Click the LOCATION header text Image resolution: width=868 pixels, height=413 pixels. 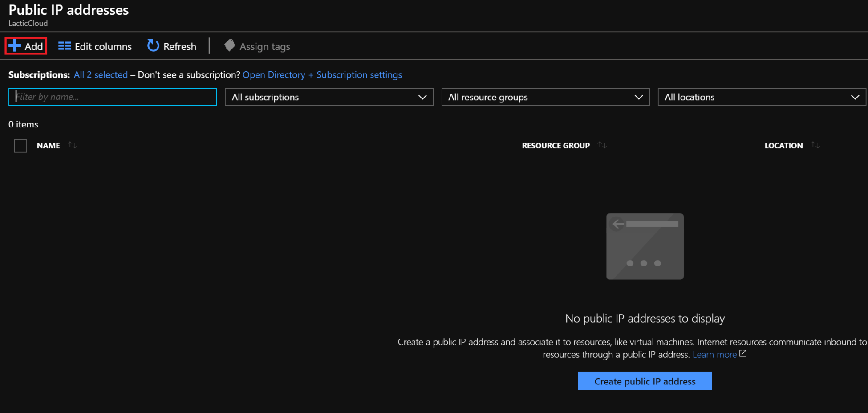[x=784, y=146]
